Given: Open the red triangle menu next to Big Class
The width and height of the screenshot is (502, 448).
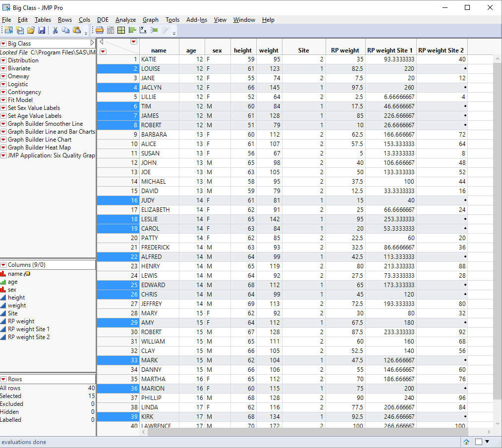Looking at the screenshot, I should [4, 43].
